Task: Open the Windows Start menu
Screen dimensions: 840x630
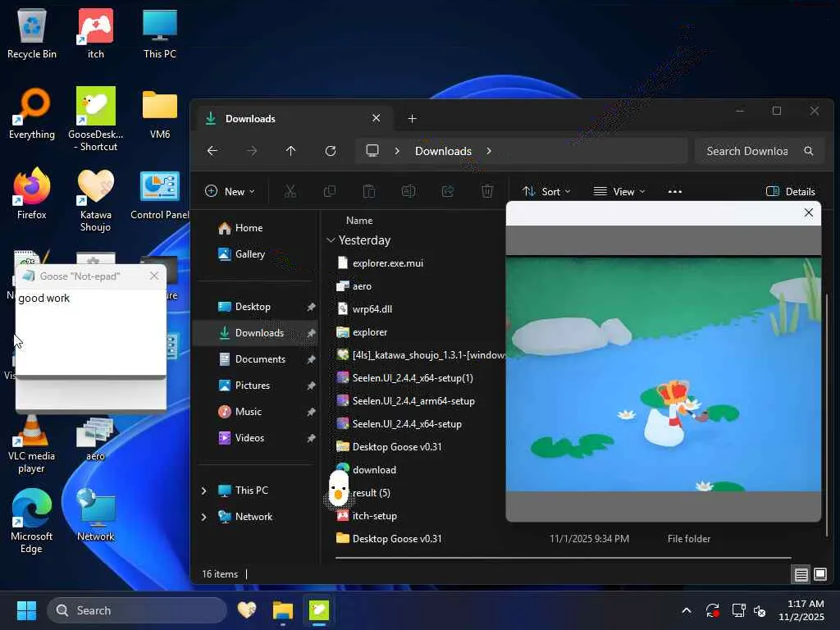Action: (x=26, y=610)
